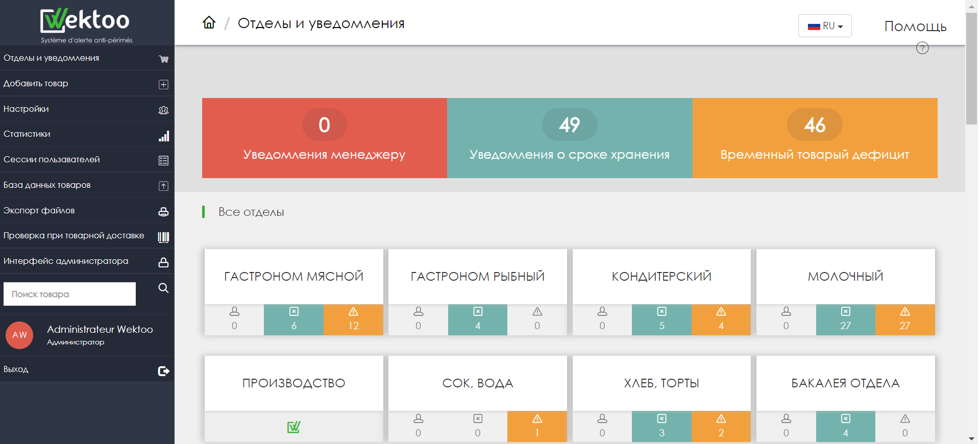This screenshot has width=980, height=444.
Task: Click the bar chart icon for Статистики
Action: [163, 136]
